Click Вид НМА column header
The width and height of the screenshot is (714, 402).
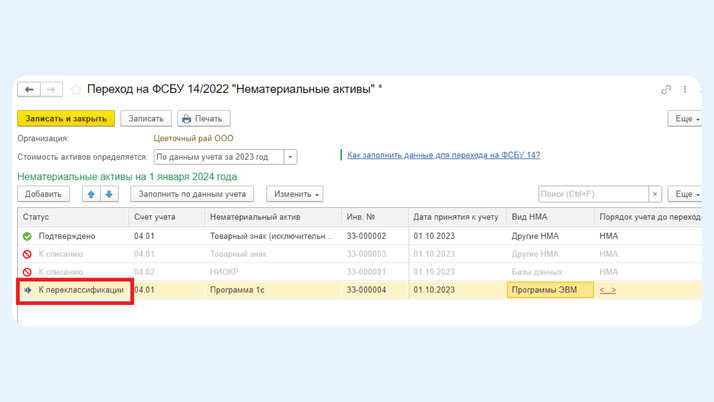[x=550, y=217]
